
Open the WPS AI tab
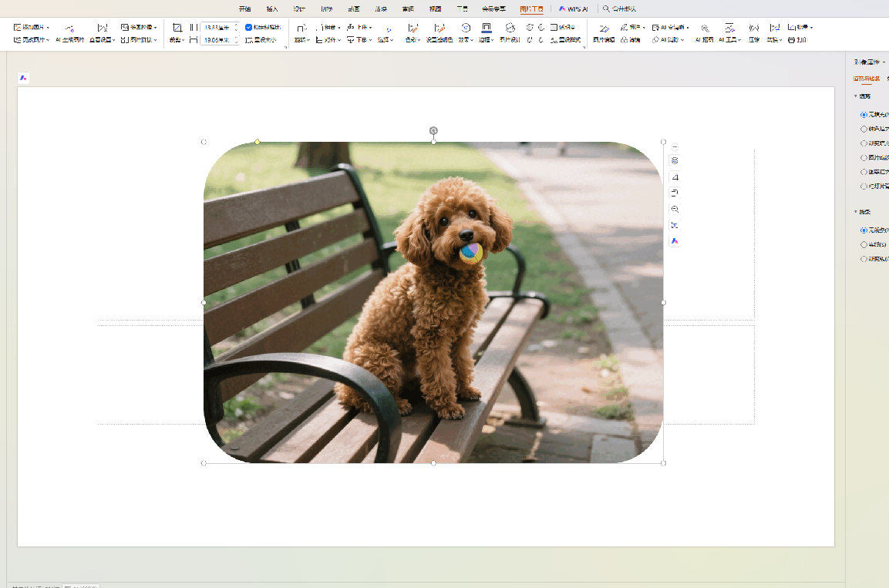pos(574,8)
